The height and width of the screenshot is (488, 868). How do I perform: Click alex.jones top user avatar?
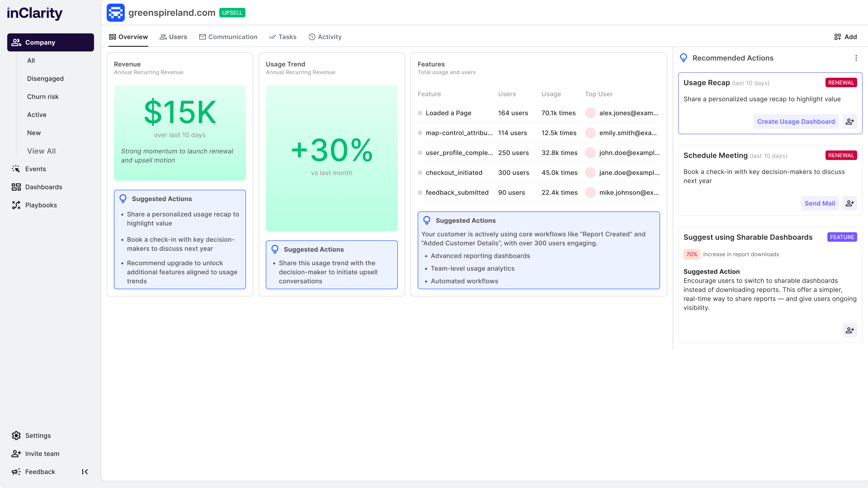tap(590, 113)
